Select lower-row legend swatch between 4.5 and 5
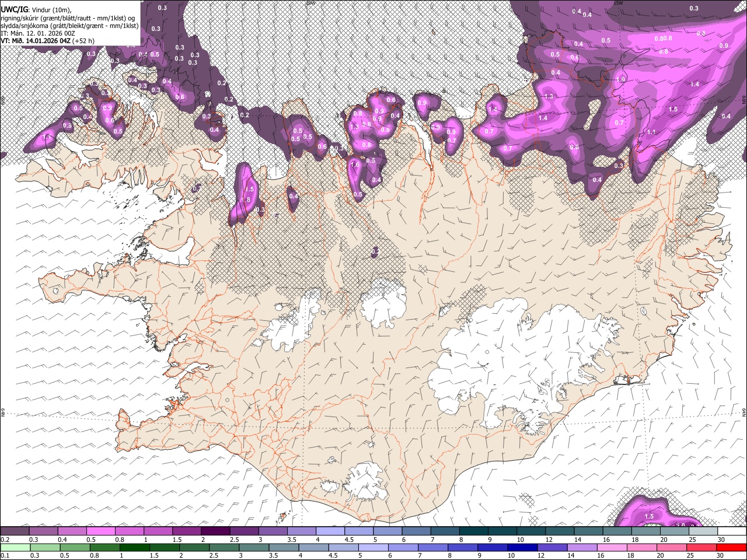 [343, 547]
